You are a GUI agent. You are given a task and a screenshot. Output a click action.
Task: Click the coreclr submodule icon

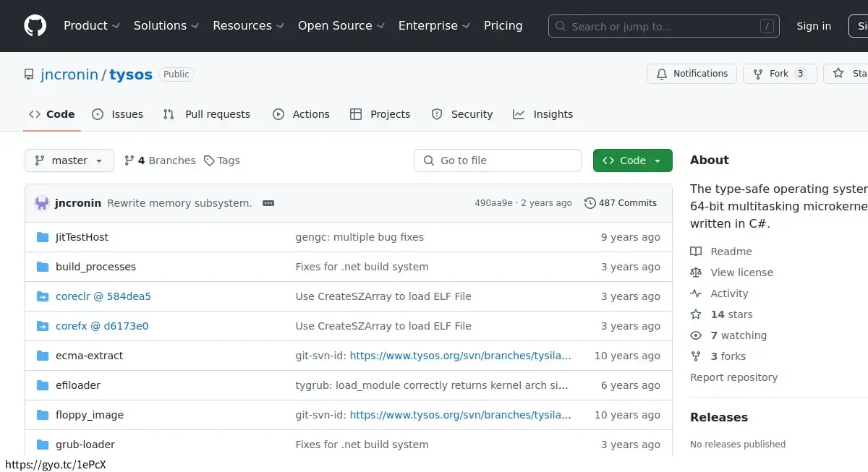click(43, 296)
